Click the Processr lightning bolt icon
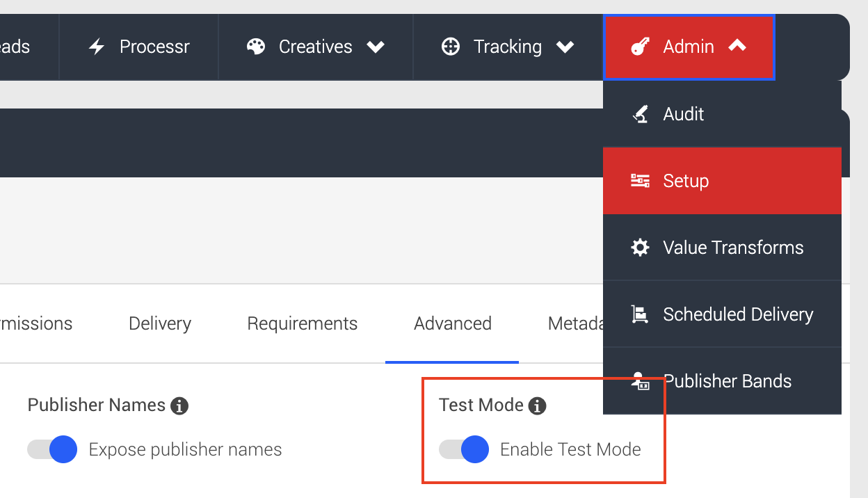 tap(97, 47)
